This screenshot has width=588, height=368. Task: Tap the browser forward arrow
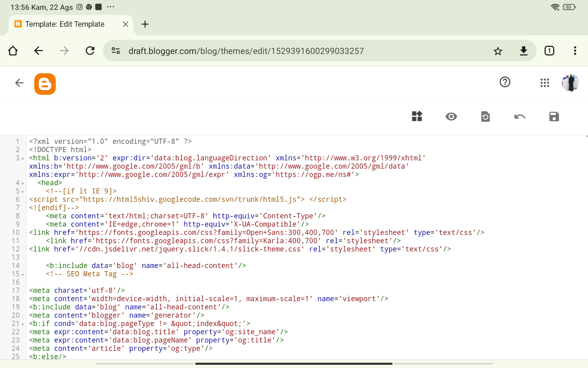64,51
